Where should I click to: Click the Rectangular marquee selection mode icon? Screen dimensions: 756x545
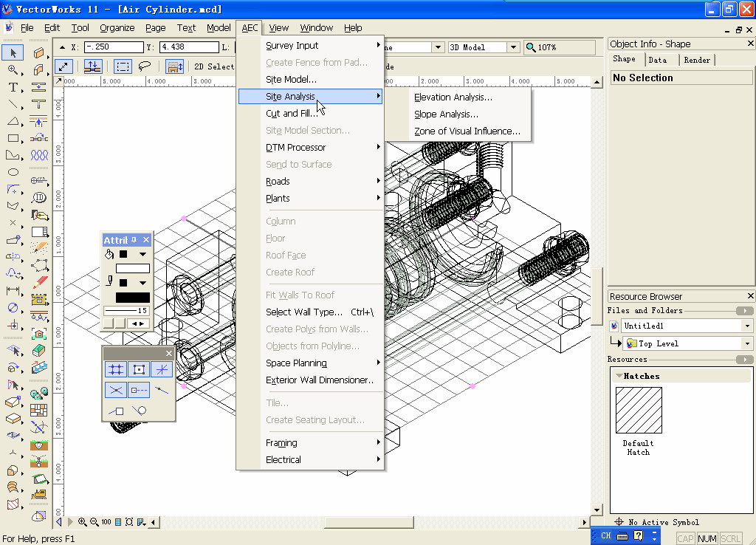[123, 66]
